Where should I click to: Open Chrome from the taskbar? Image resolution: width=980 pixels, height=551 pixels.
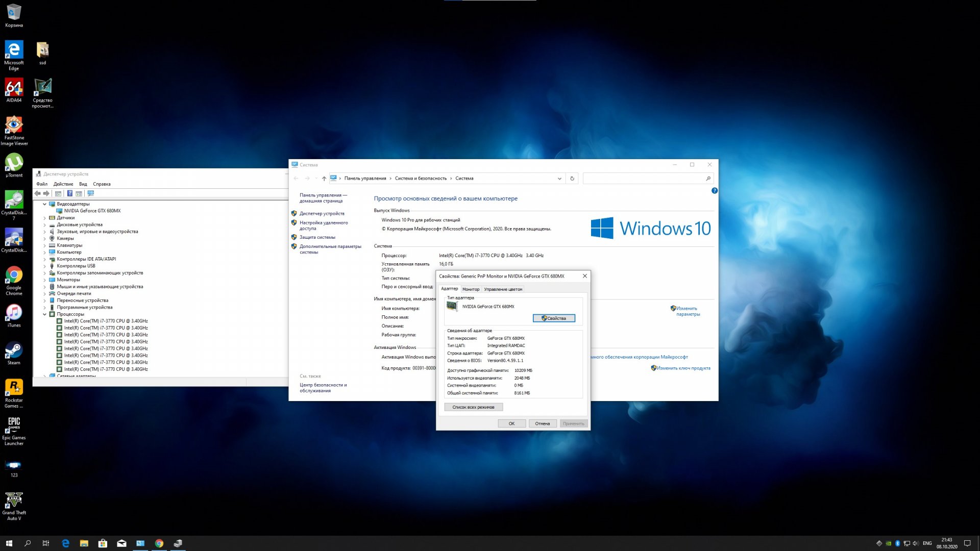(x=159, y=543)
